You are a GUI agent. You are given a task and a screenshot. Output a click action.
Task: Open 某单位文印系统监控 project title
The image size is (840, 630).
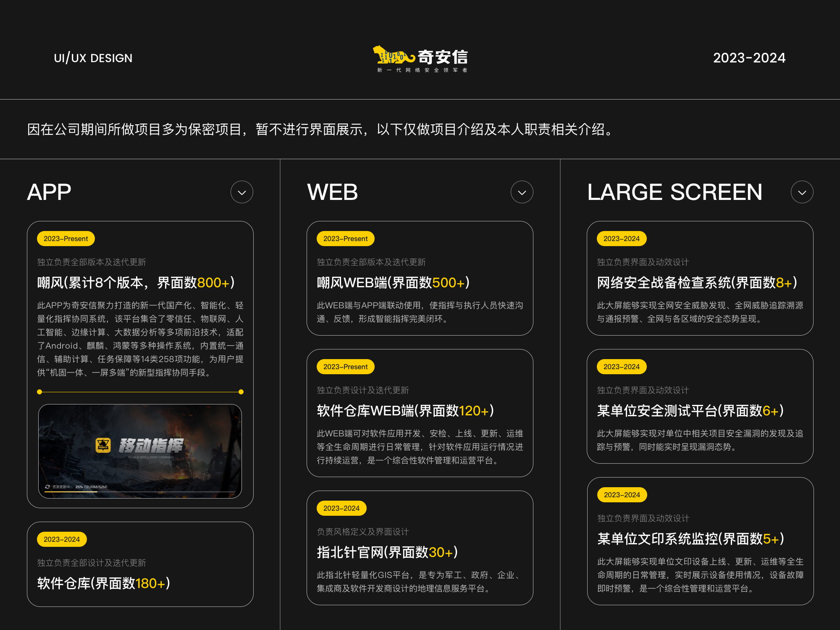[x=690, y=539]
